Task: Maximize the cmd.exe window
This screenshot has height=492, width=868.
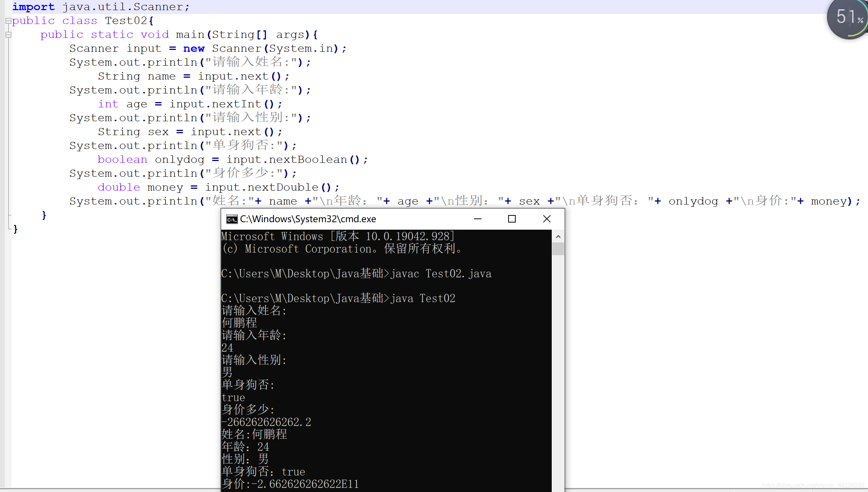Action: click(x=512, y=219)
